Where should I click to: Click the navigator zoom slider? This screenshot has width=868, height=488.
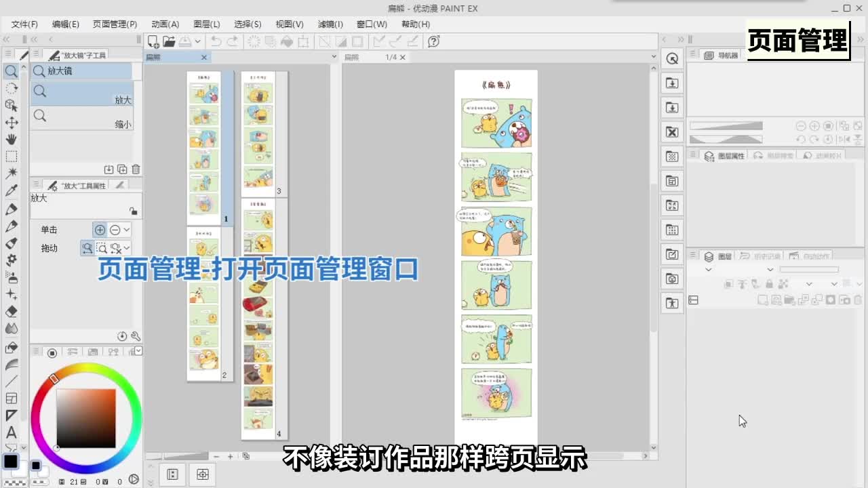pos(726,126)
